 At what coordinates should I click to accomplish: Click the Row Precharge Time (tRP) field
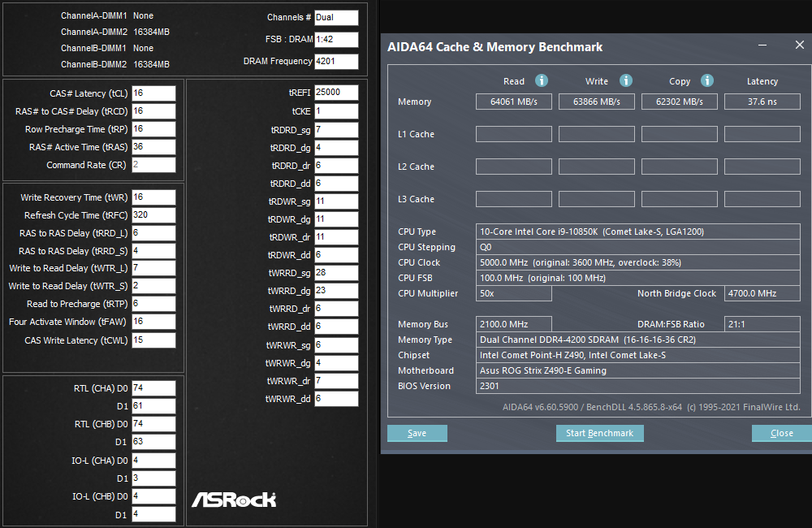click(x=153, y=129)
